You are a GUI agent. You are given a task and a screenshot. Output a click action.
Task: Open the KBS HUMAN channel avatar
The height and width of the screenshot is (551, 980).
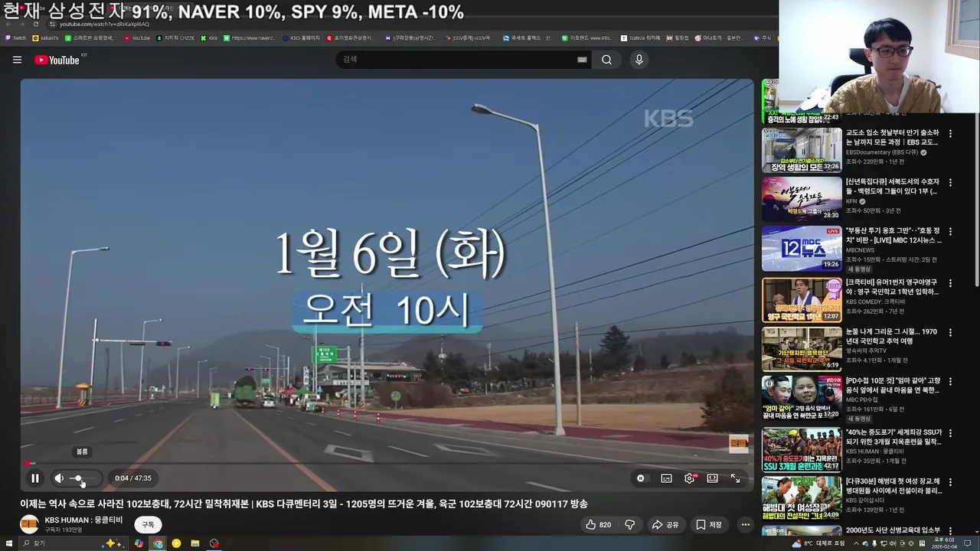pyautogui.click(x=29, y=524)
